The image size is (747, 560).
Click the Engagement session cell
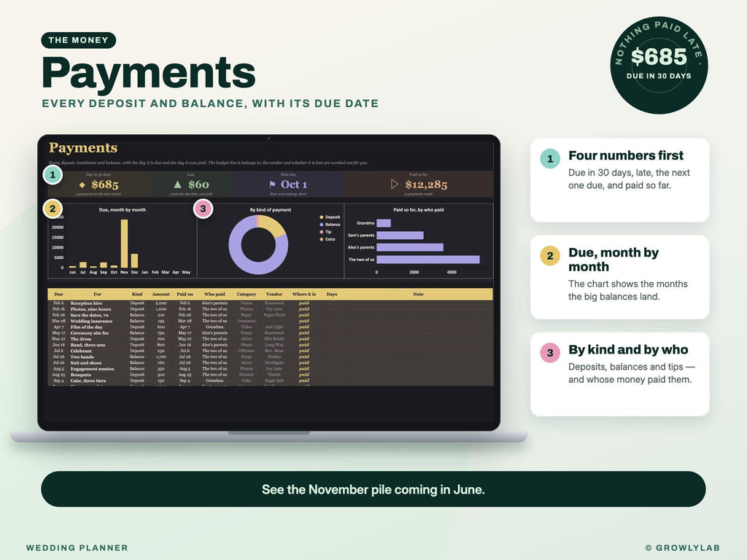92,368
